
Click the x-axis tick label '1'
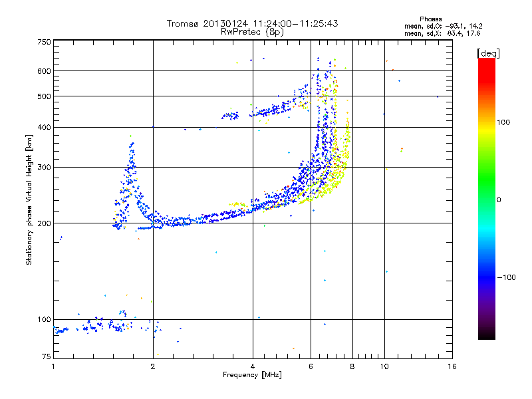click(53, 366)
